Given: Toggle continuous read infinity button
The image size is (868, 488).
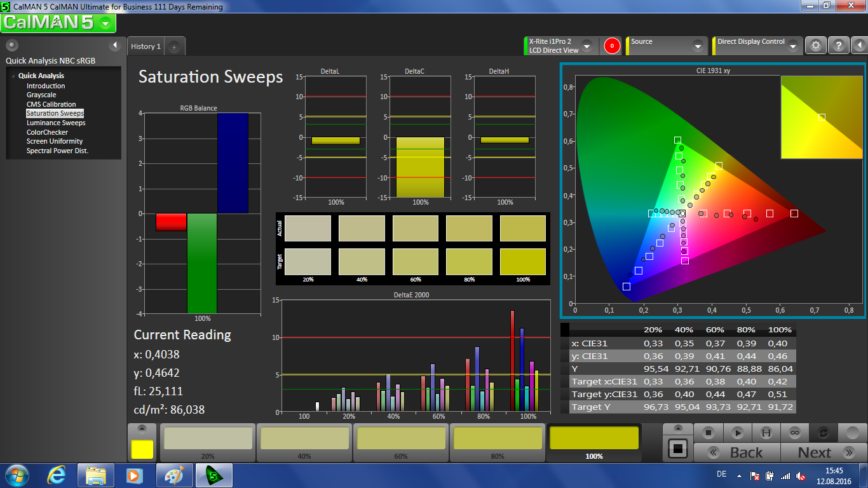Looking at the screenshot, I should tap(794, 433).
